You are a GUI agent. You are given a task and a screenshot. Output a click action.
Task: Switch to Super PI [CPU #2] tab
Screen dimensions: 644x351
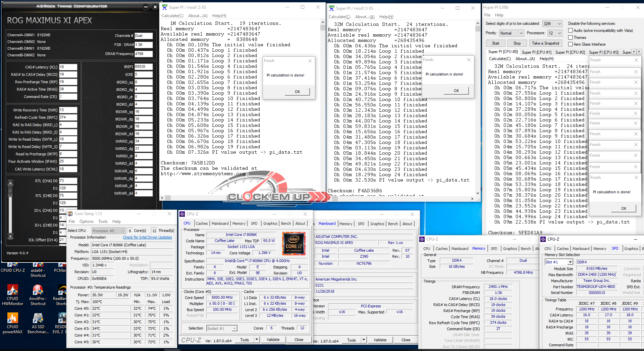pyautogui.click(x=570, y=52)
